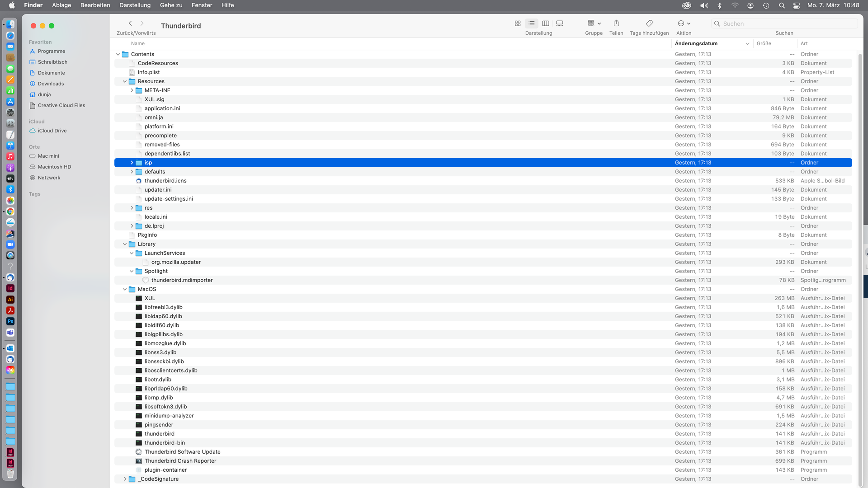Image resolution: width=868 pixels, height=488 pixels.
Task: Collapse the Resources folder
Action: [125, 81]
